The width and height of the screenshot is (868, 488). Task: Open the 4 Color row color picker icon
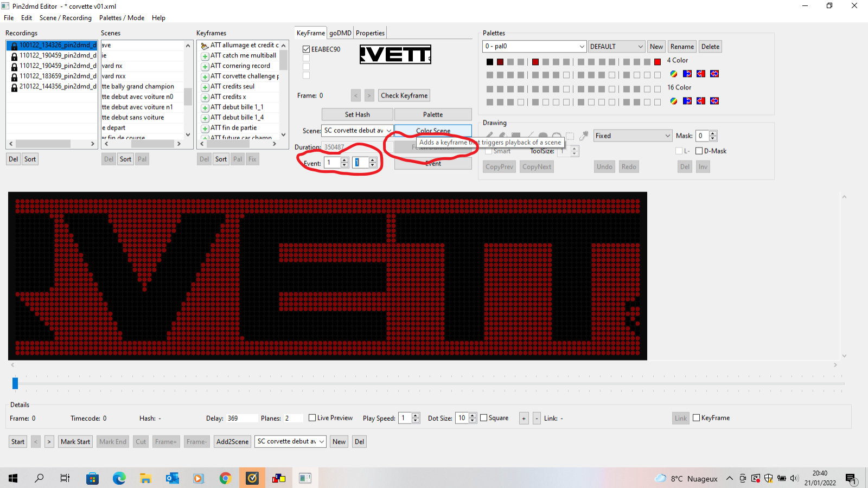point(674,74)
